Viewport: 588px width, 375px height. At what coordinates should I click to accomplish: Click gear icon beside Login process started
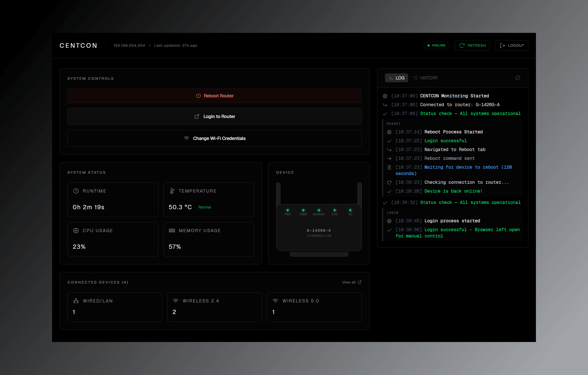[x=389, y=221]
